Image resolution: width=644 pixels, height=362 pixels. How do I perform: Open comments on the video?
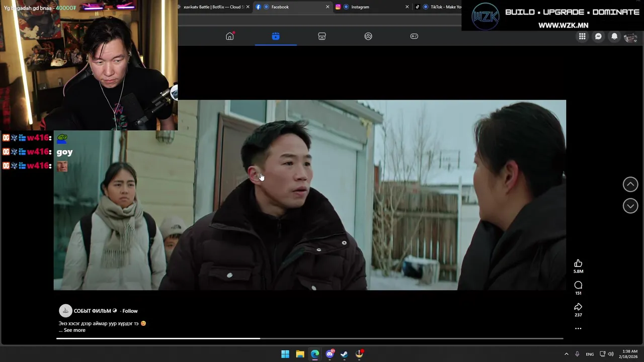[578, 285]
